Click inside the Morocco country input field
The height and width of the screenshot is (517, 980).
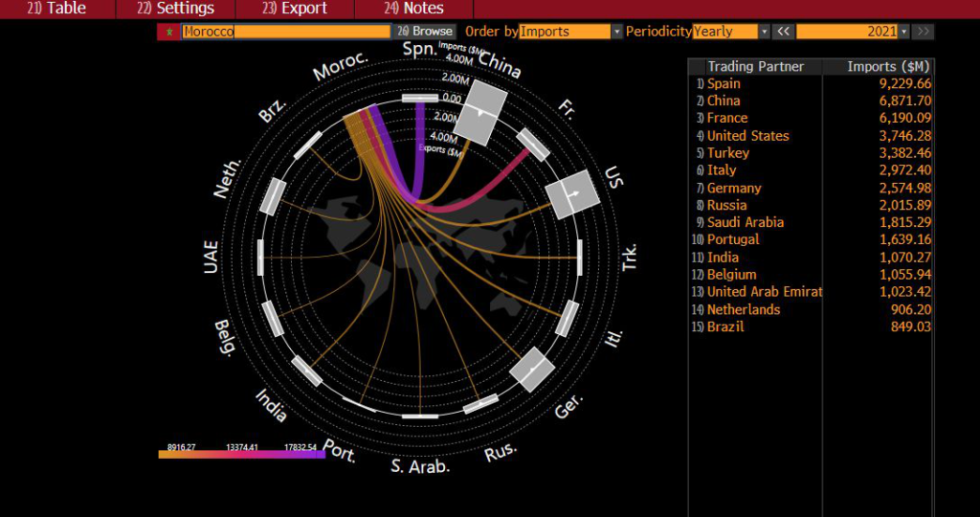[285, 32]
